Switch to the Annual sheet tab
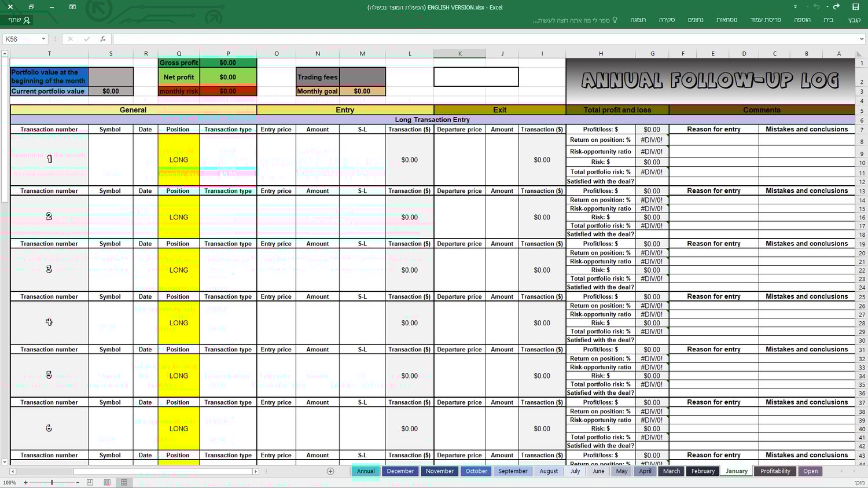 (x=366, y=471)
